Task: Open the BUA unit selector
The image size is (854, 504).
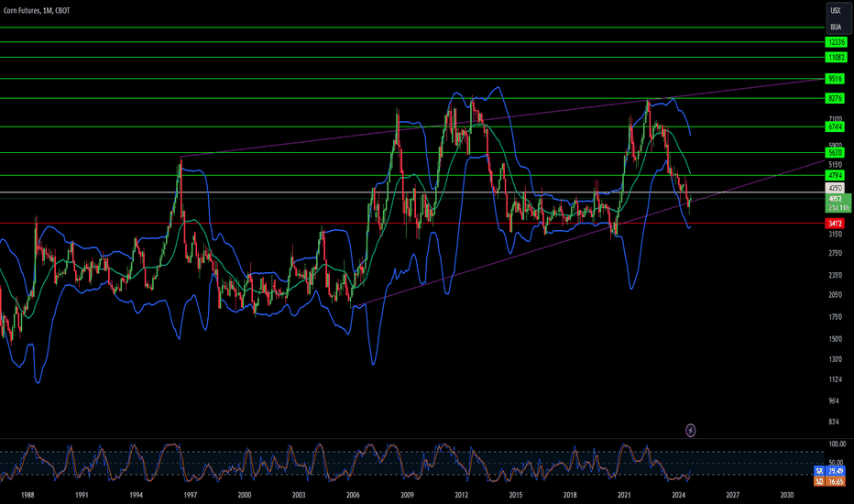Action: click(836, 27)
